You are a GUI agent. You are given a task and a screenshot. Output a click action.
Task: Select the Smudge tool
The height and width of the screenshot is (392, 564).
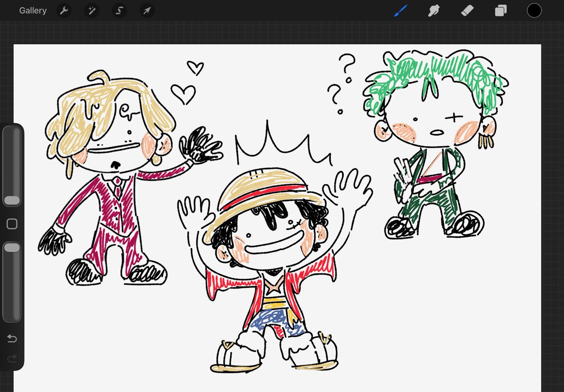pyautogui.click(x=434, y=10)
